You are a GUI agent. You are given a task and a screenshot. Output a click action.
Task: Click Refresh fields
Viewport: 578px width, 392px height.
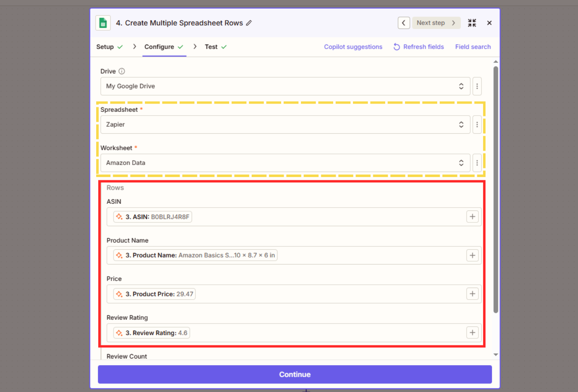[419, 47]
